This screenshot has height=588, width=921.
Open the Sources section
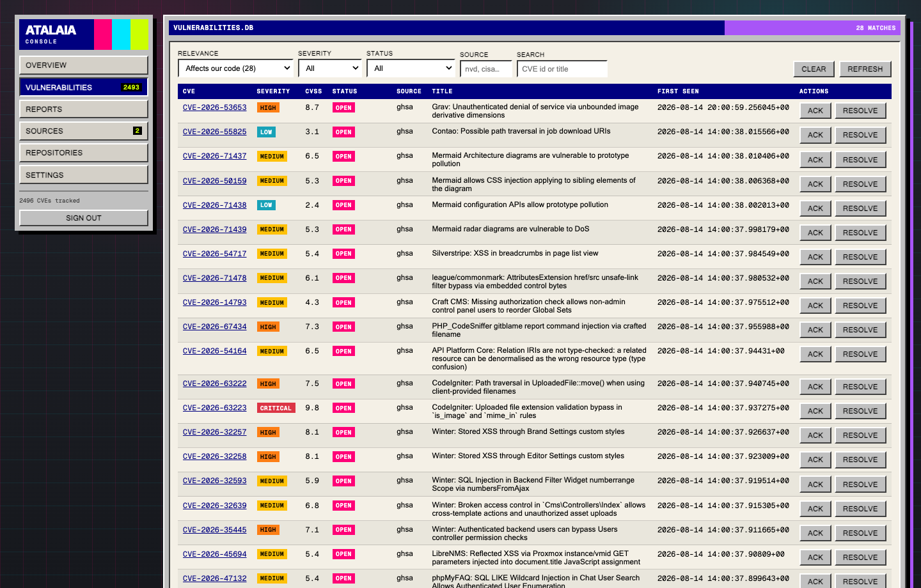click(x=84, y=131)
